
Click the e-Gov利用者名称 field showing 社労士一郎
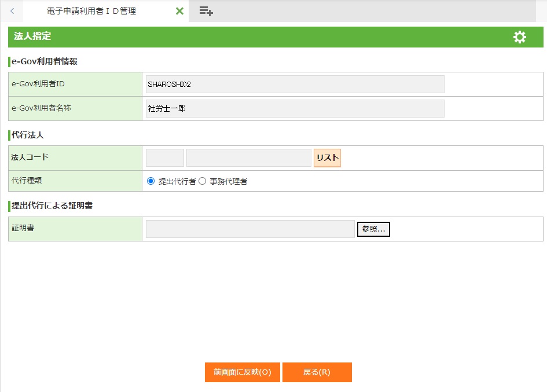(295, 108)
